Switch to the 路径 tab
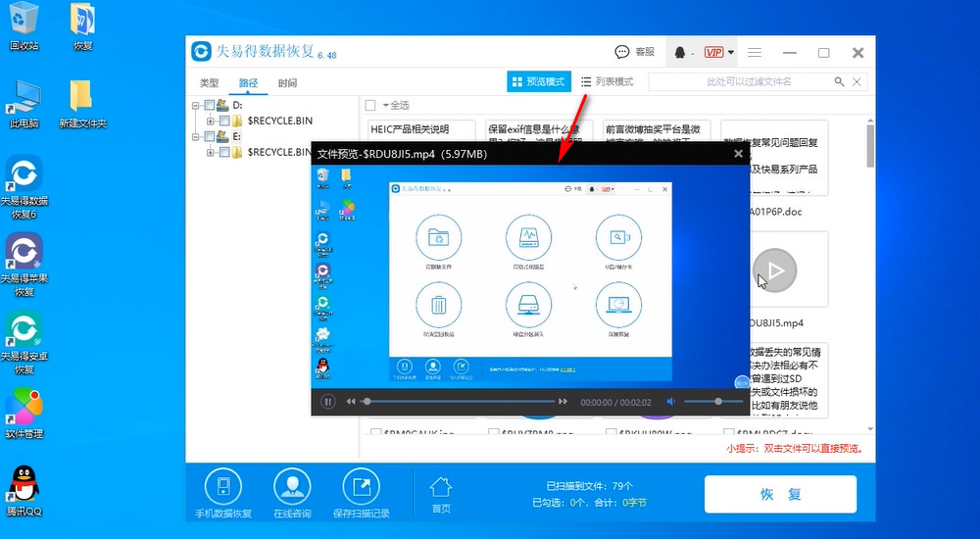The image size is (980, 539). tap(248, 82)
